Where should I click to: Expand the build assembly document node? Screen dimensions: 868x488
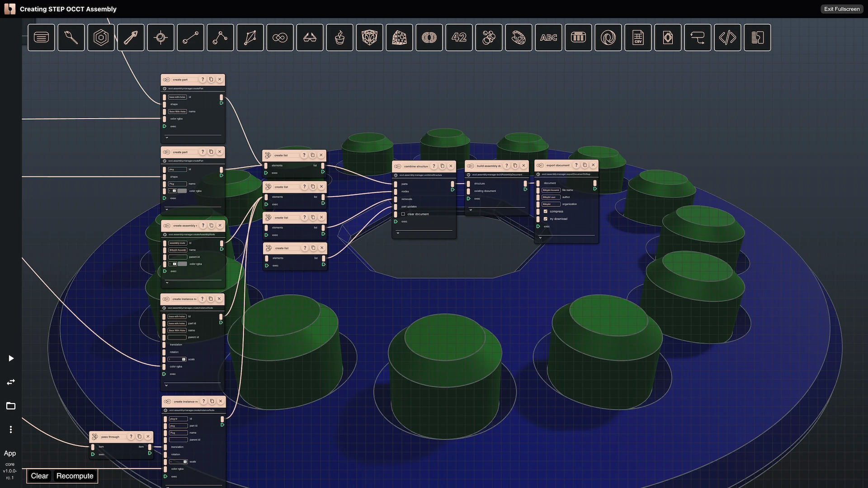(x=471, y=210)
